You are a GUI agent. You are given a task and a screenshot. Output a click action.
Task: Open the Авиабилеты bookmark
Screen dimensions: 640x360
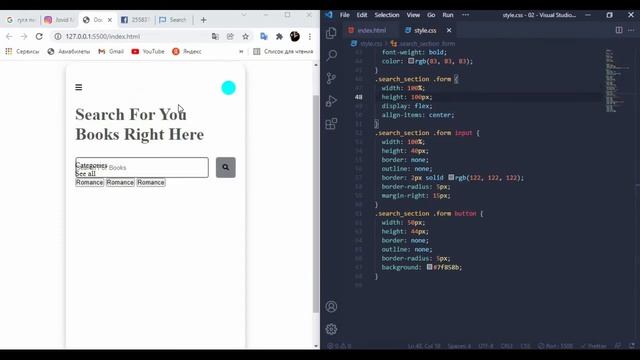[x=69, y=51]
